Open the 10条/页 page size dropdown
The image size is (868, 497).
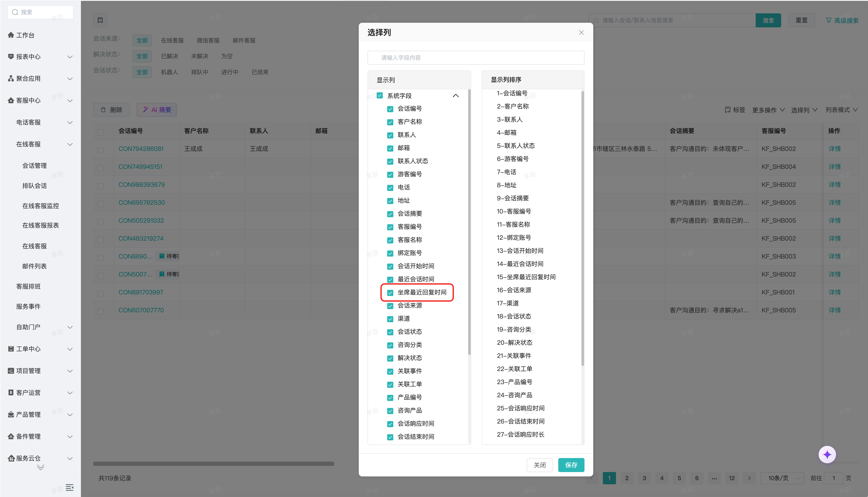tap(782, 478)
